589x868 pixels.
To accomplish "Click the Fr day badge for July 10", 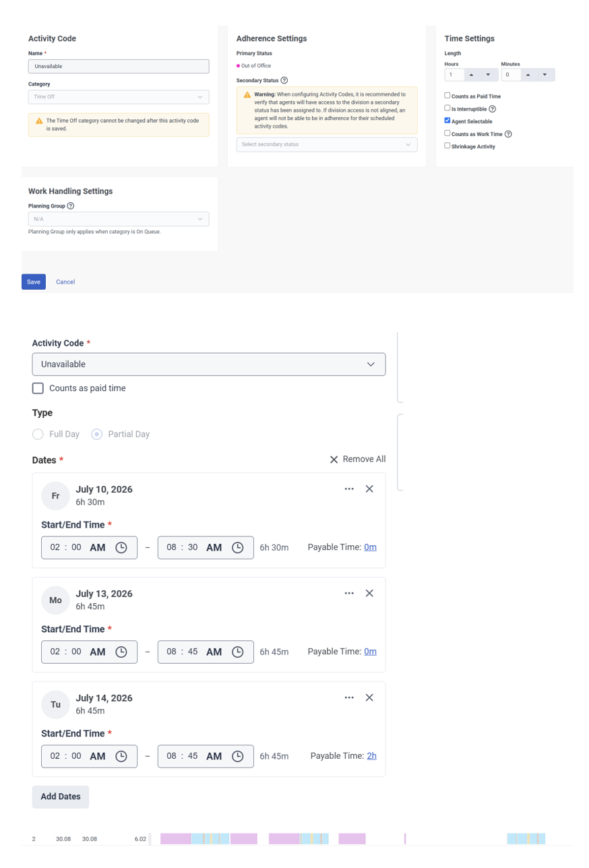I will pos(55,496).
